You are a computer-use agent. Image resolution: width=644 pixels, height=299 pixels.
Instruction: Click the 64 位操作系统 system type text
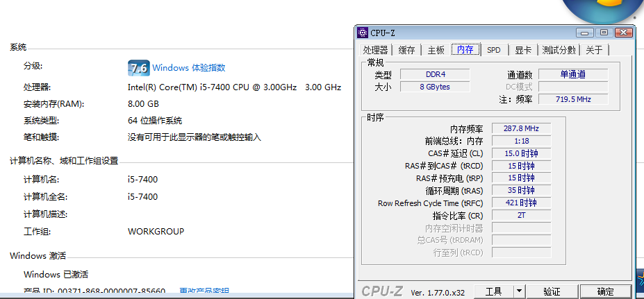point(155,121)
